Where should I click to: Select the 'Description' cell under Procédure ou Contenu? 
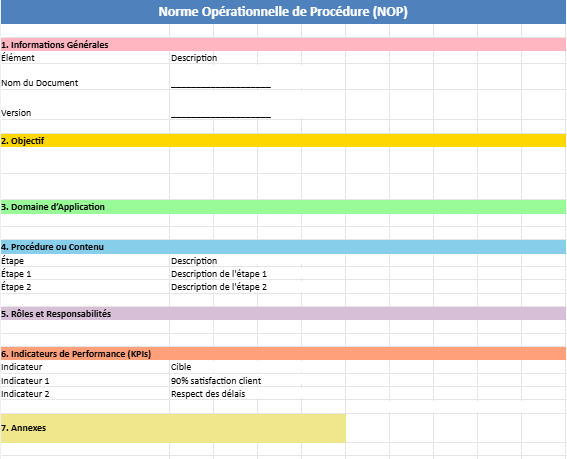tap(194, 261)
